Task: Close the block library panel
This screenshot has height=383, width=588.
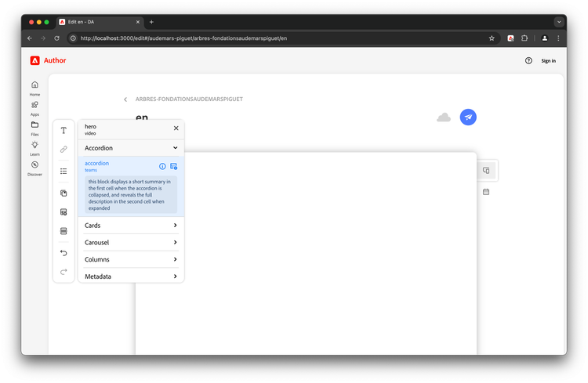Action: pos(176,128)
